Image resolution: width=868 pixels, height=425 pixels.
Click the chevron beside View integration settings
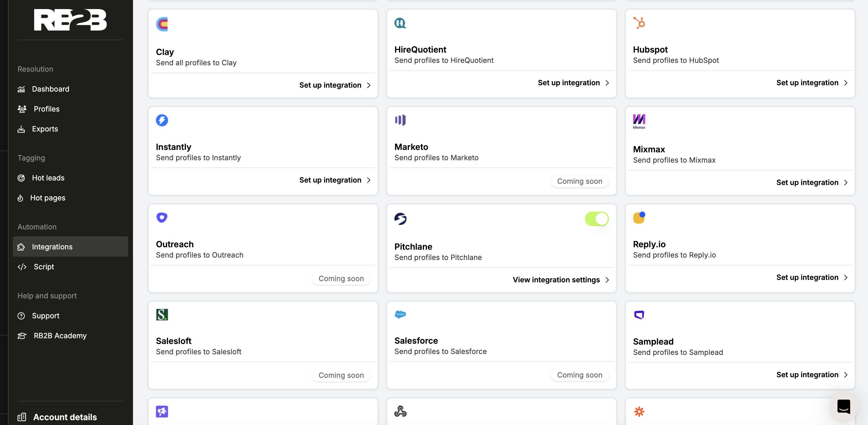[x=607, y=280]
